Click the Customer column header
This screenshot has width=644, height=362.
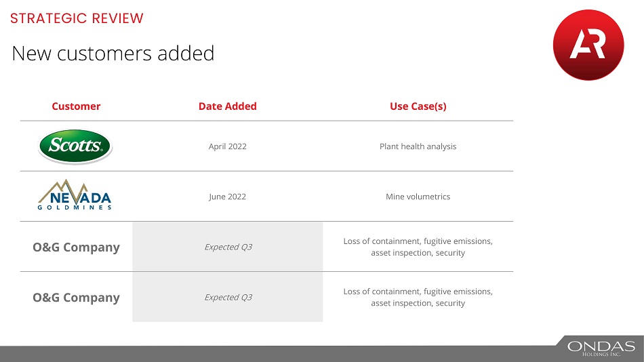[76, 106]
